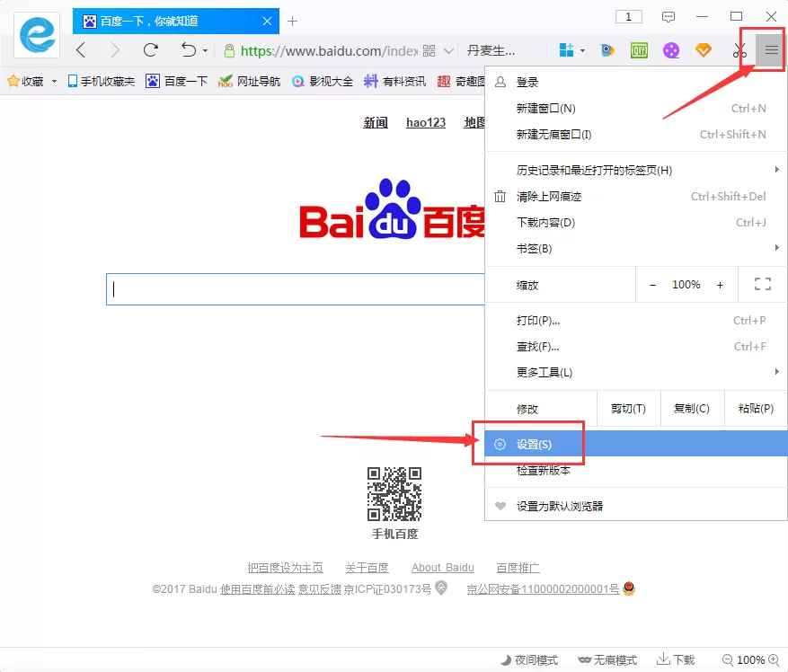
Task: Open 百度一下 bookmark
Action: (x=176, y=81)
